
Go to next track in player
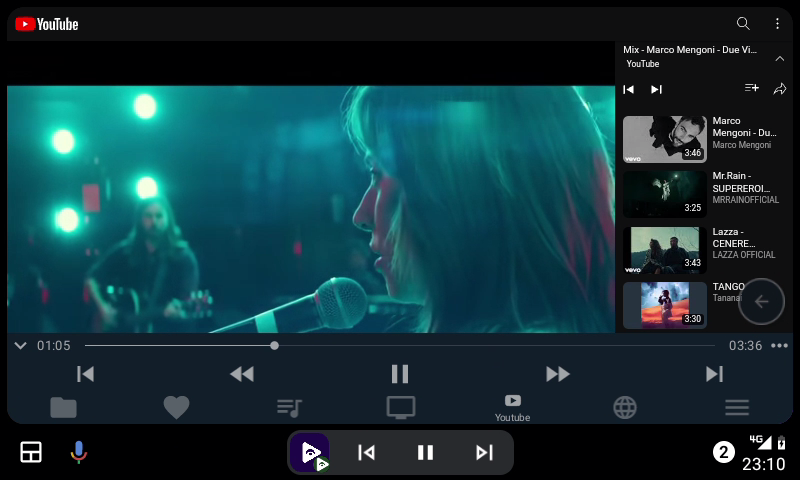tap(714, 374)
